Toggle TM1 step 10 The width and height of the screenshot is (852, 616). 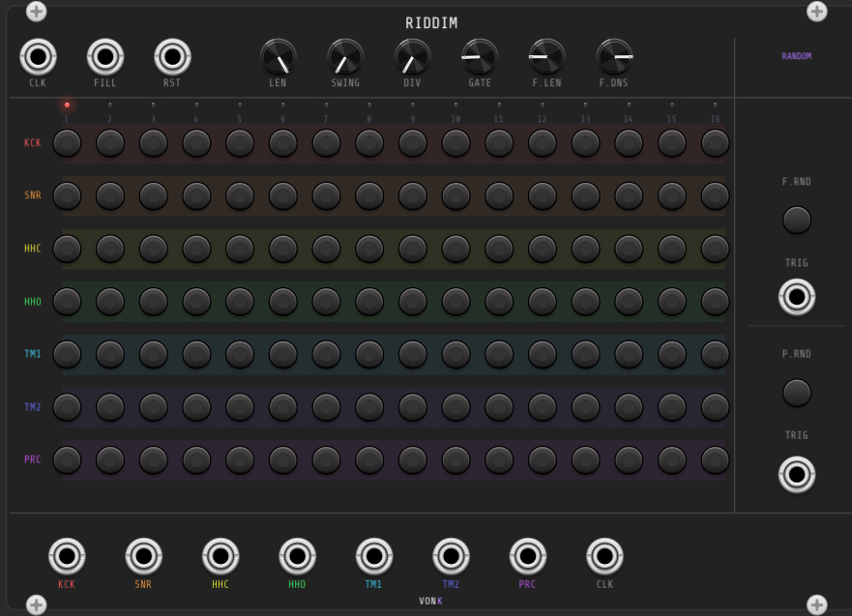tap(455, 354)
